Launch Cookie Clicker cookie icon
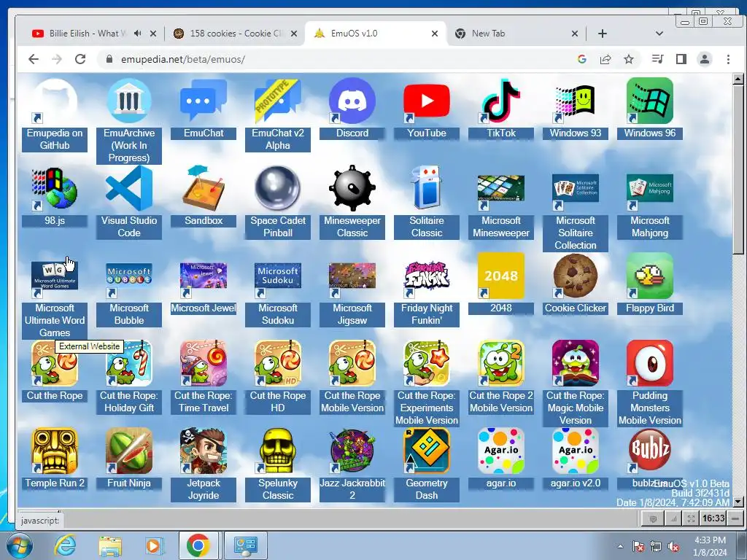This screenshot has width=747, height=560. point(575,276)
